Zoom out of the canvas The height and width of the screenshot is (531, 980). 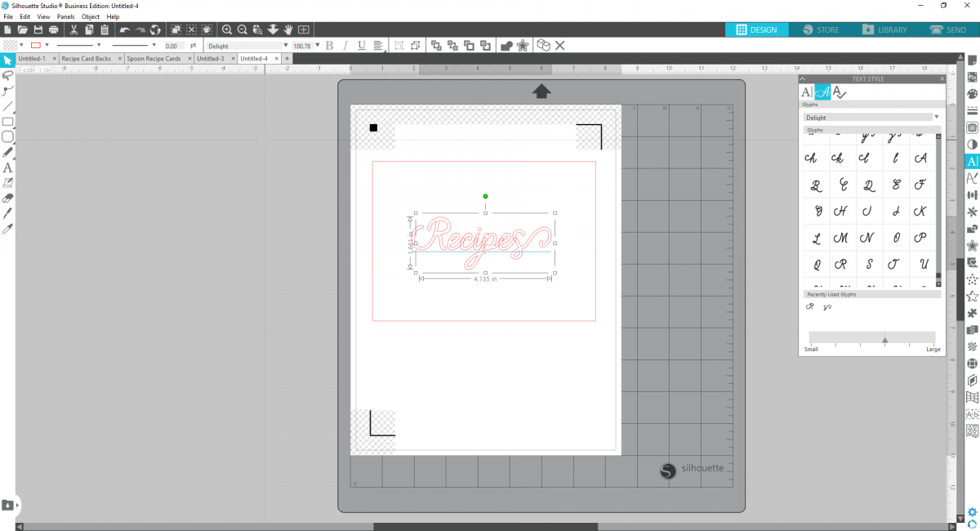pyautogui.click(x=243, y=30)
